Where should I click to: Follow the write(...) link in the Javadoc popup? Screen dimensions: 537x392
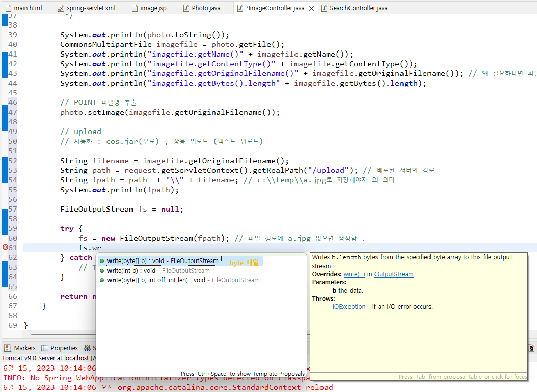(354, 274)
